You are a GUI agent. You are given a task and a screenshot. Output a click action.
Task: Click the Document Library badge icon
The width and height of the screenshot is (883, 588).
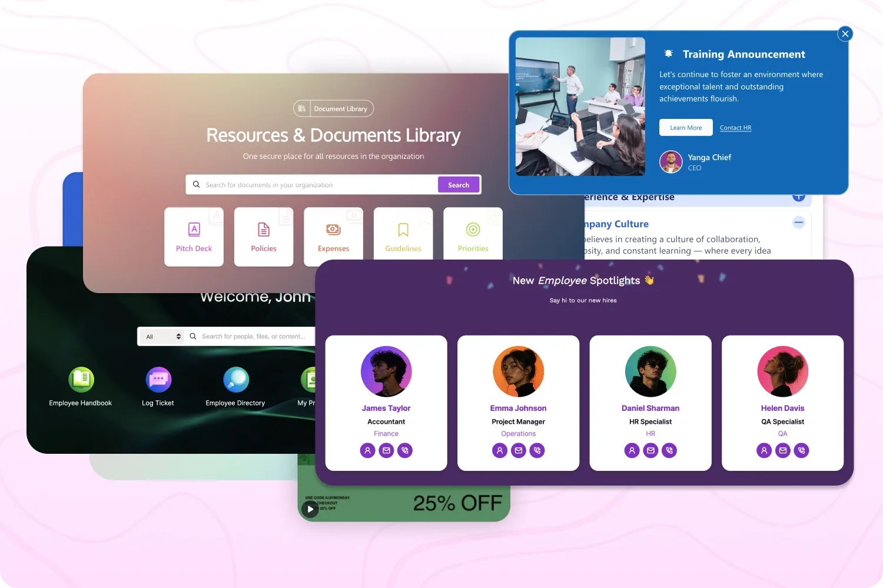coord(301,108)
